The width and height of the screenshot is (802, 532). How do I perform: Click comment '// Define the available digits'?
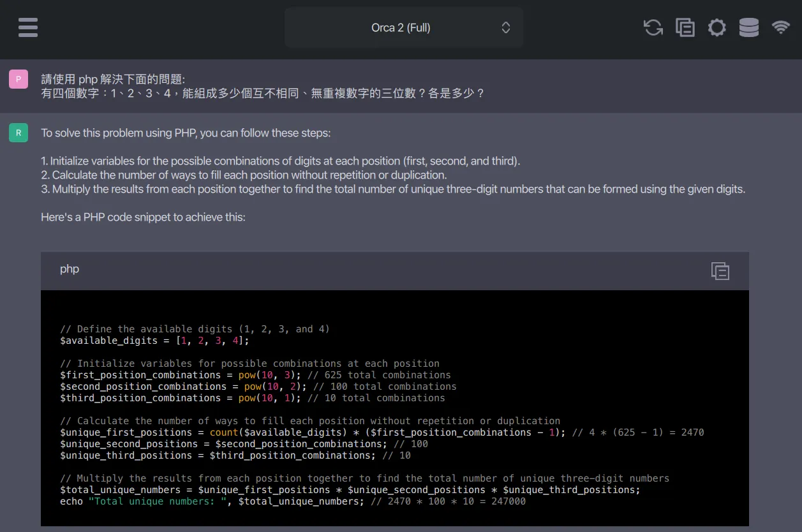tap(195, 329)
